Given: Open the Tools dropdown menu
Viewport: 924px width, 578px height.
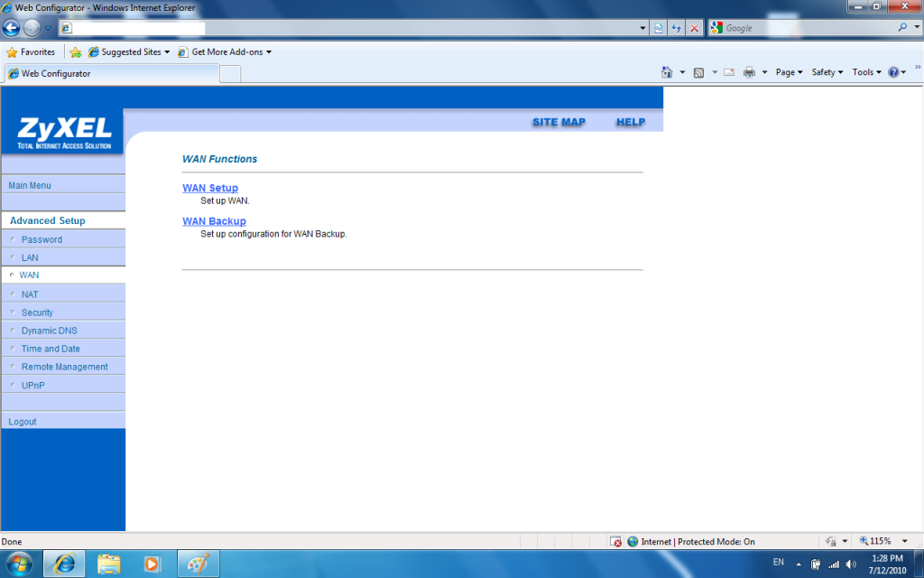Looking at the screenshot, I should click(x=867, y=72).
